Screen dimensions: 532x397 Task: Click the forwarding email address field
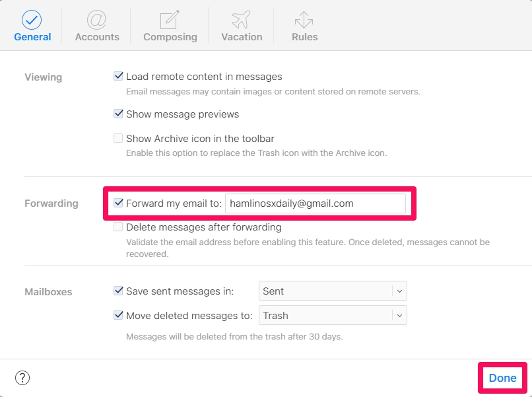[x=316, y=203]
